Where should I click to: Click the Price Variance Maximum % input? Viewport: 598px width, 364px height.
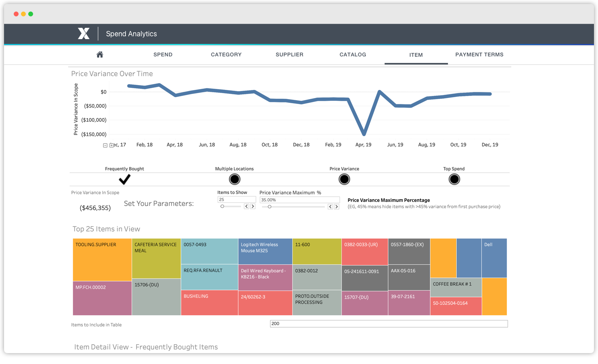[300, 200]
